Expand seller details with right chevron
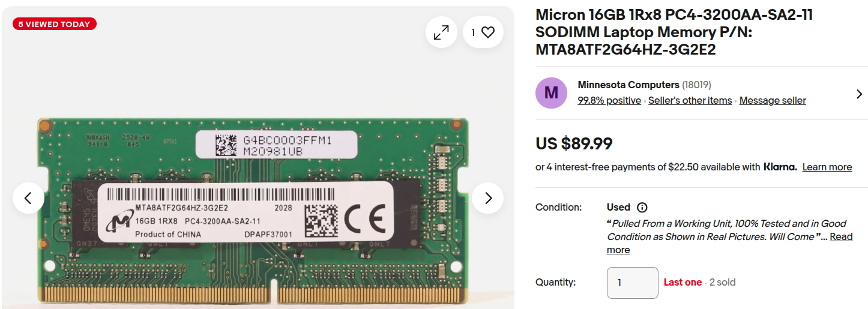The height and width of the screenshot is (309, 868). (x=859, y=94)
